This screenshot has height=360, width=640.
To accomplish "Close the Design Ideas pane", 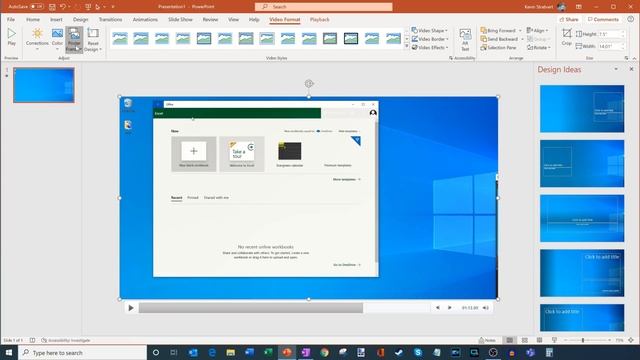I will (x=631, y=69).
